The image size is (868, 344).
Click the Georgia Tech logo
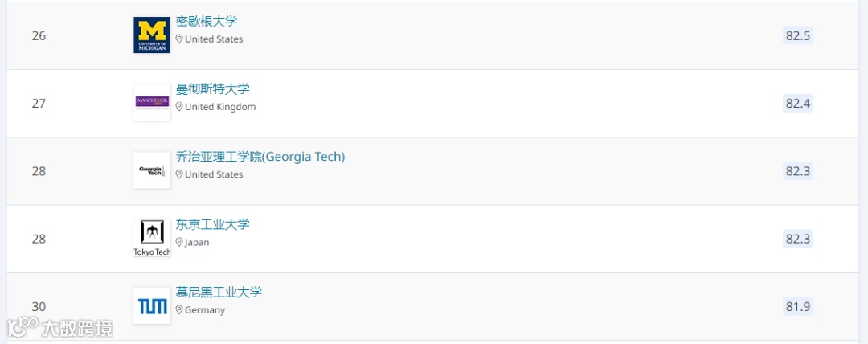pos(151,170)
